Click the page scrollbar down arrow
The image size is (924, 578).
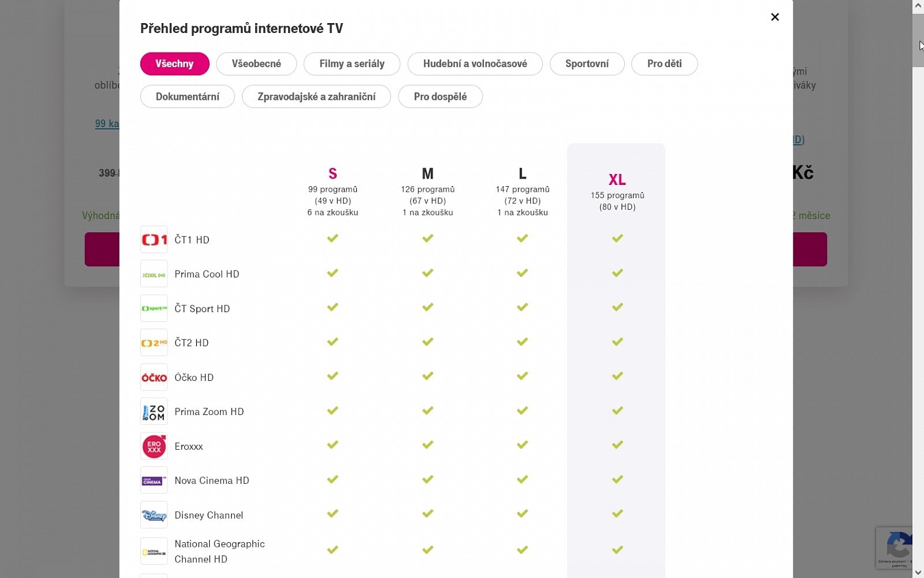click(918, 572)
